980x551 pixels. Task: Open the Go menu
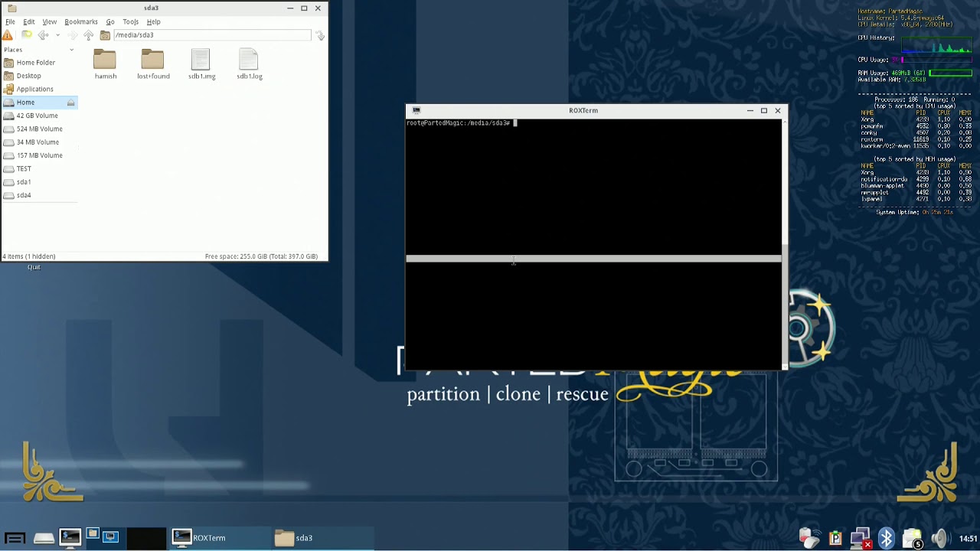[110, 21]
